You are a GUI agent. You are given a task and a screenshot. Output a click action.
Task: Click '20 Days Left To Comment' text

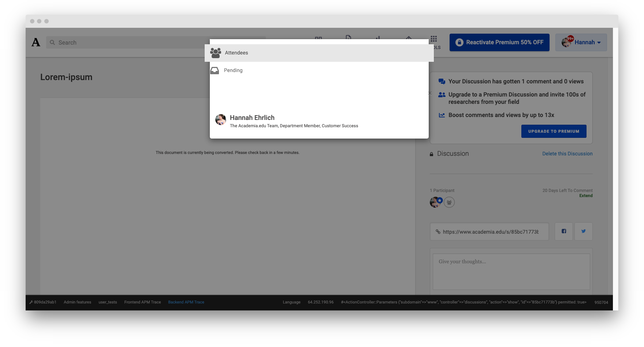pyautogui.click(x=567, y=191)
